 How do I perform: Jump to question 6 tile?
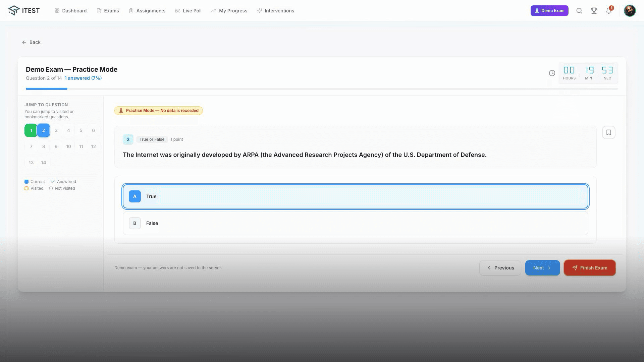coord(93,130)
